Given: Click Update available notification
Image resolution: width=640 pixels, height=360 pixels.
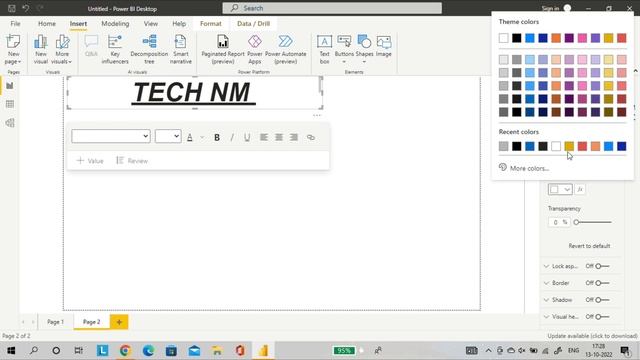Looking at the screenshot, I should coord(592,336).
